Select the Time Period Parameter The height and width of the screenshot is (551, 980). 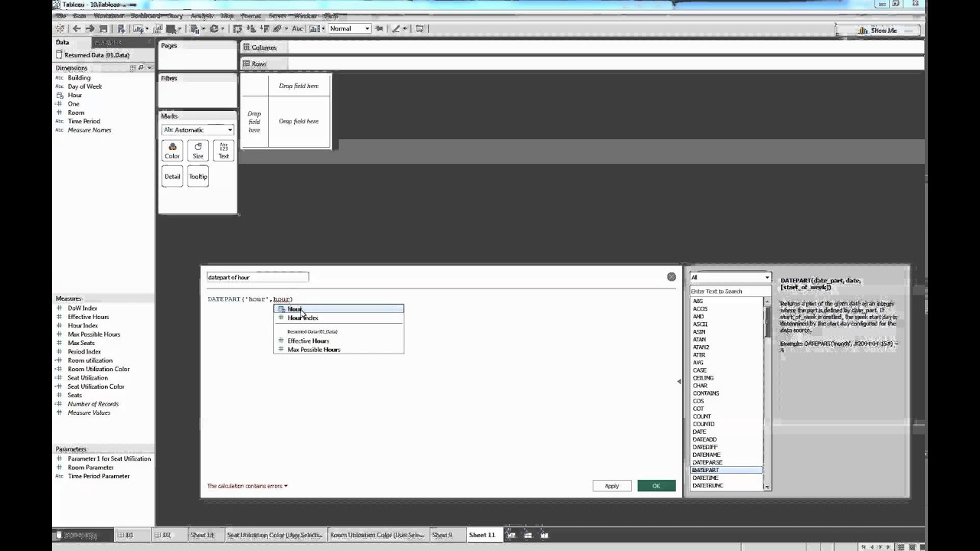[99, 476]
